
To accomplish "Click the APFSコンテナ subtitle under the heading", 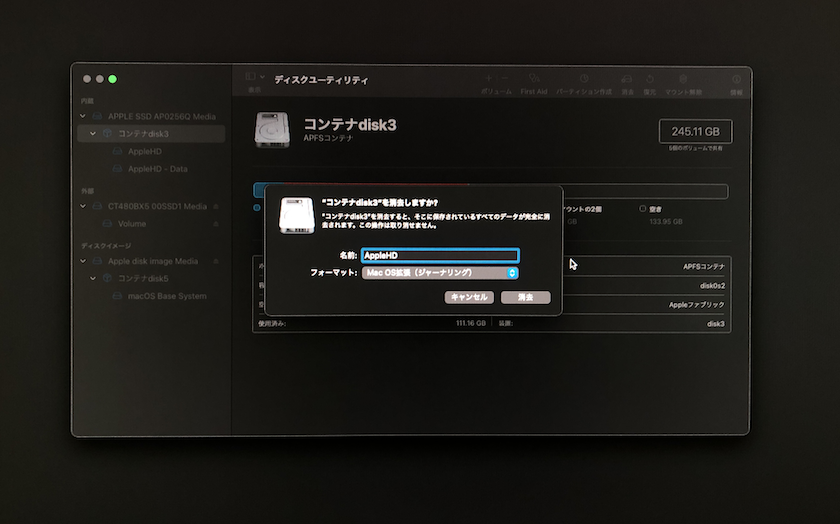I will pos(328,138).
